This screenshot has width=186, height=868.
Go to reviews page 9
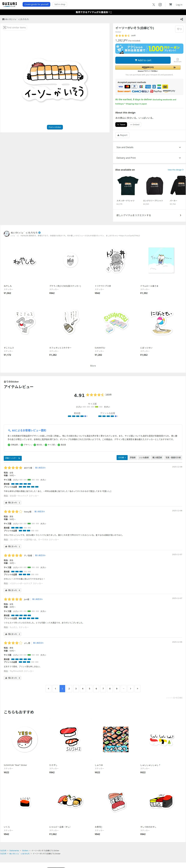pos(116,688)
